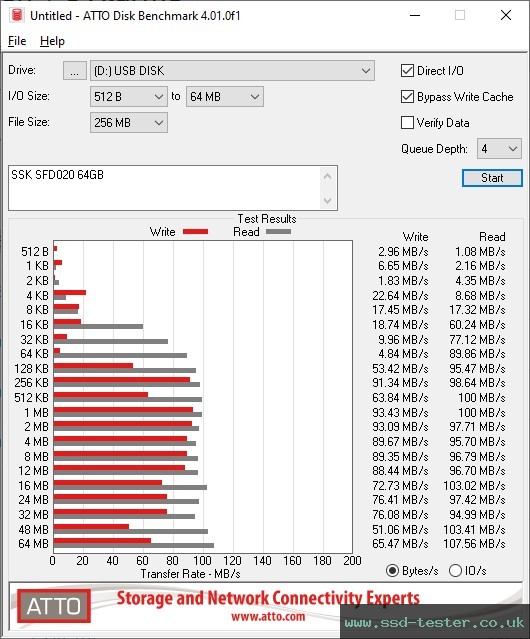530x639 pixels.
Task: Click the 12 MB row label in chart
Action: tap(33, 471)
